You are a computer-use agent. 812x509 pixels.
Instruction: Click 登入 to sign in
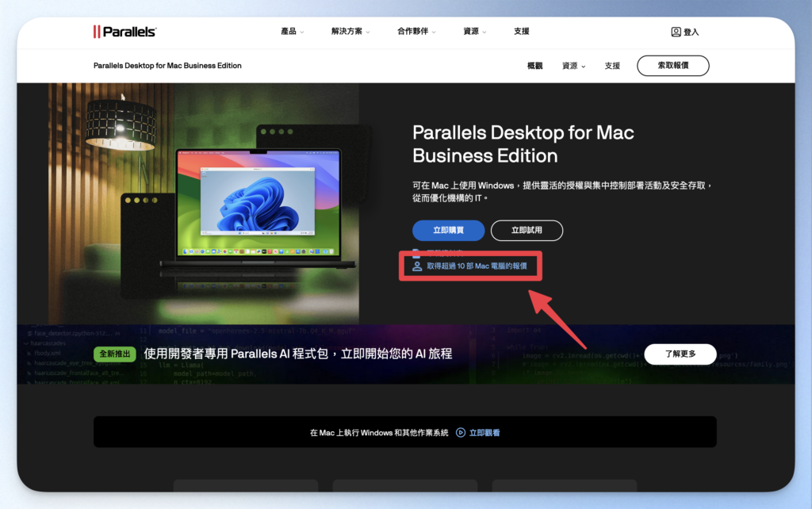691,32
